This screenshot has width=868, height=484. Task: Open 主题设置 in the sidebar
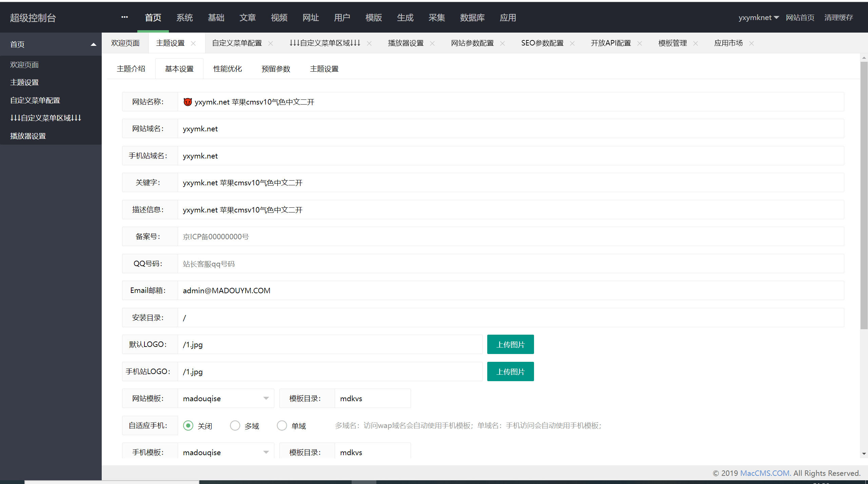point(24,82)
